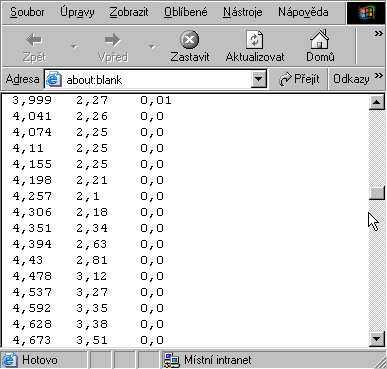Open the Úpravy menu

[77, 12]
